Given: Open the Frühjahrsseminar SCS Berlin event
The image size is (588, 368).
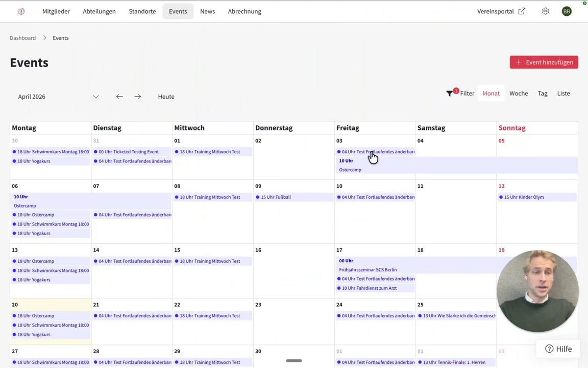Looking at the screenshot, I should click(x=367, y=269).
